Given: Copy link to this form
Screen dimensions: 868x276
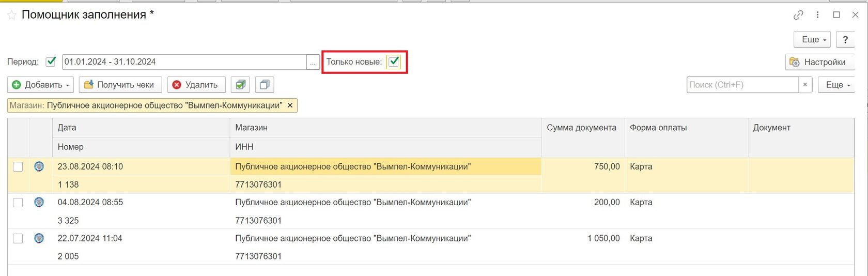Looking at the screenshot, I should tap(798, 15).
